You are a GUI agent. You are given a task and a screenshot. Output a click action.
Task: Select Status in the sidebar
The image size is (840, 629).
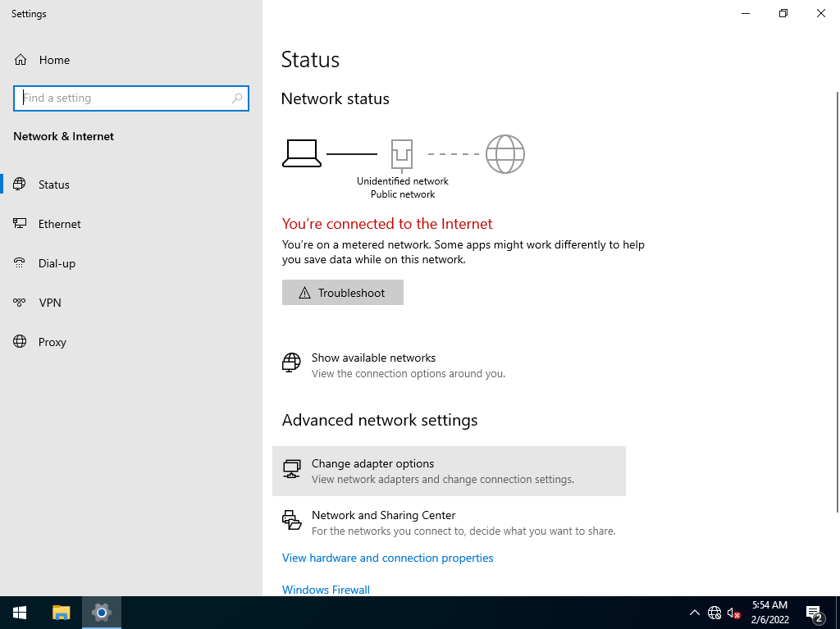click(x=131, y=185)
